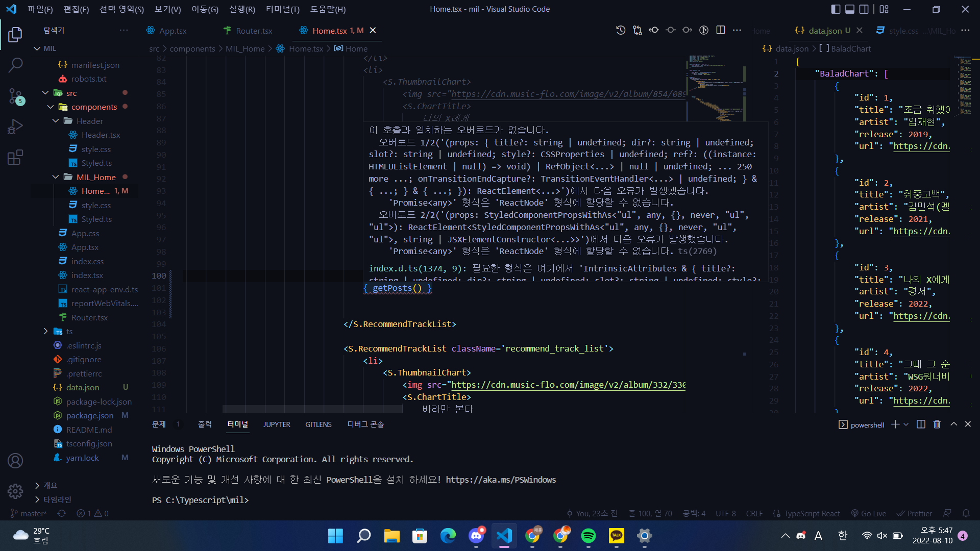Screen dimensions: 980x551
Task: Open the Explorer view in activity bar
Action: (15, 35)
